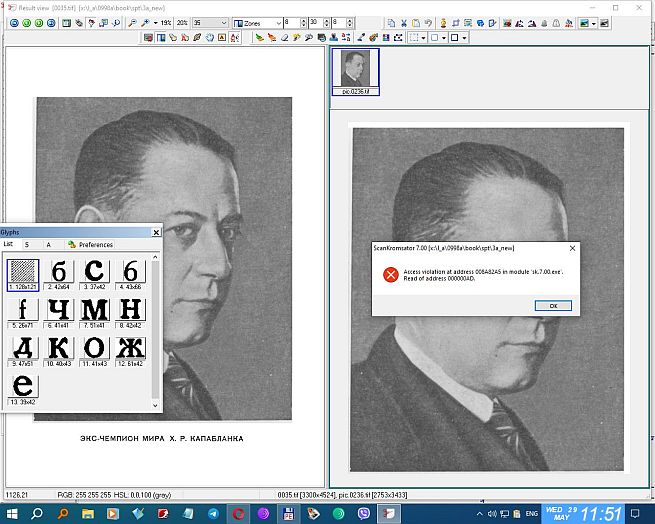Screen dimensions: 655x524
Task: Click the input field showing 30
Action: 316,23
